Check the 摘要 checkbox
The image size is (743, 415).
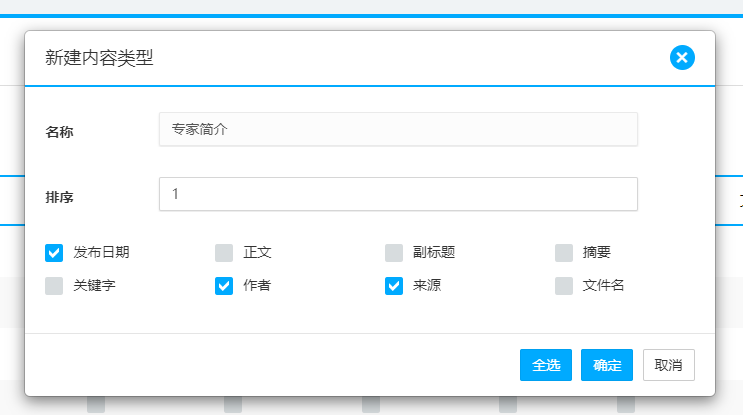click(565, 252)
